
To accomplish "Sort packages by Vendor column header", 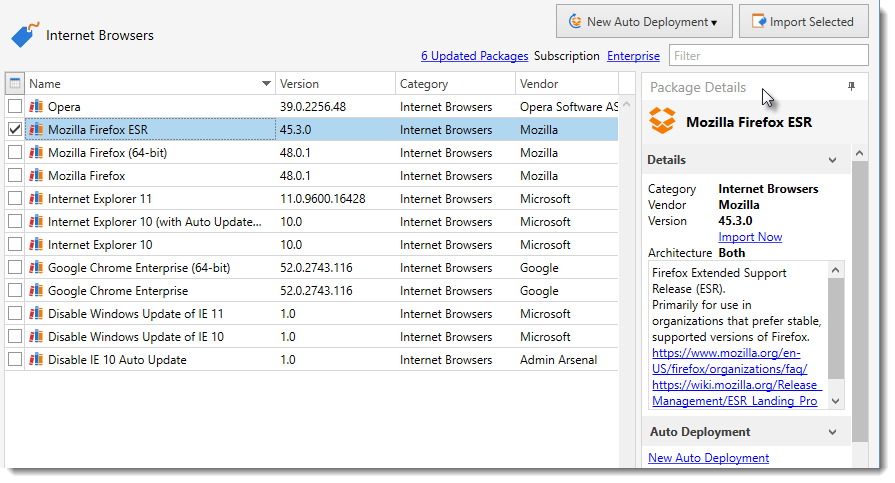I will (566, 84).
